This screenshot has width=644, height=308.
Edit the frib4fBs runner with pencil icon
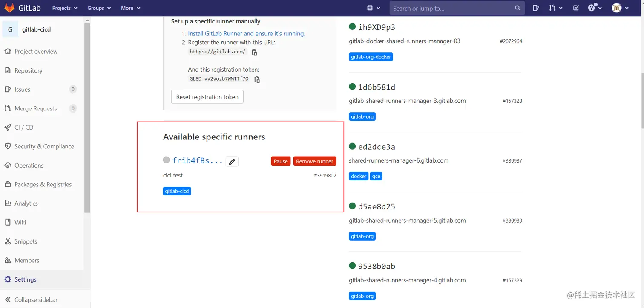click(232, 161)
